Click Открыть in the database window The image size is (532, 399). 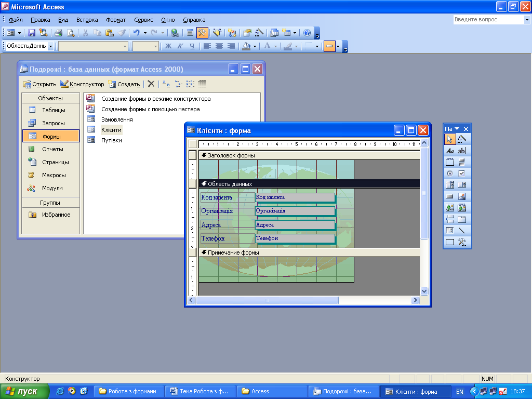39,84
